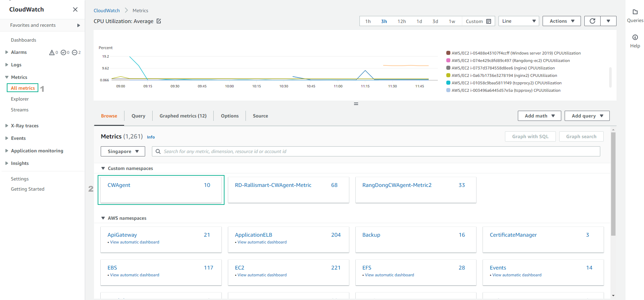Select the 3d time range
This screenshot has height=300, width=644.
coord(435,21)
